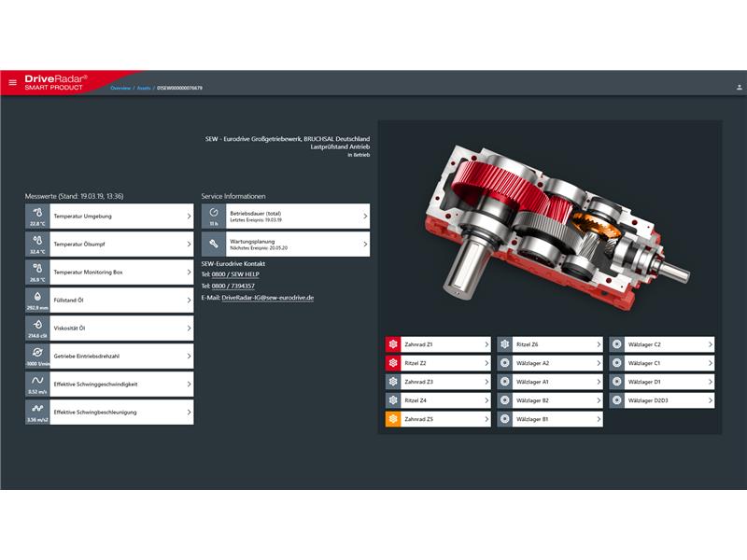Screen dimensions: 747x560
Task: Click the Zahnrad Z3 label
Action: [418, 382]
